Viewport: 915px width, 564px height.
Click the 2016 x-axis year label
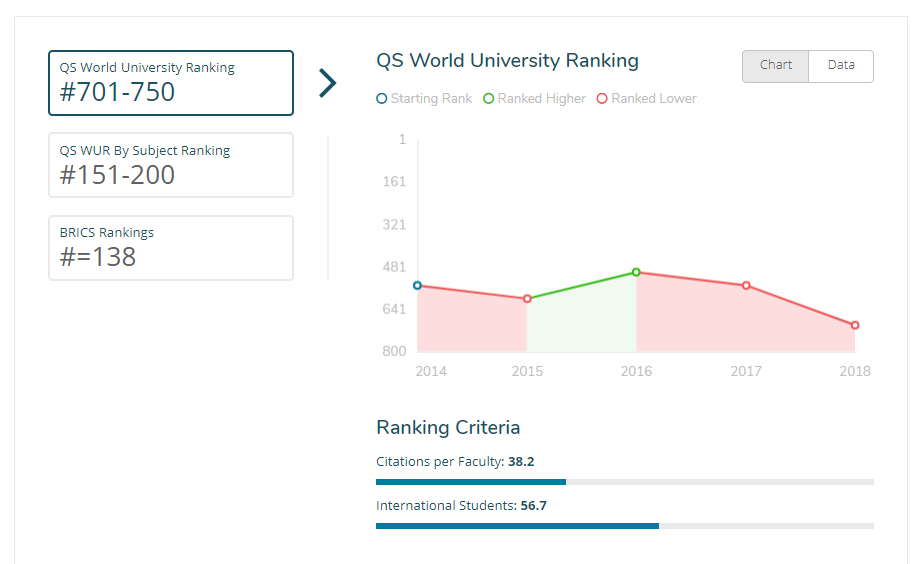636,371
